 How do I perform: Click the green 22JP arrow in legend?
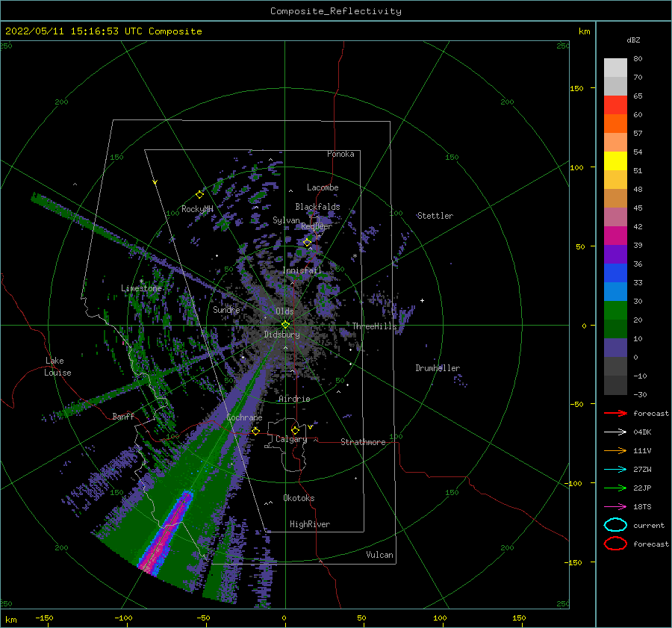[x=615, y=488]
